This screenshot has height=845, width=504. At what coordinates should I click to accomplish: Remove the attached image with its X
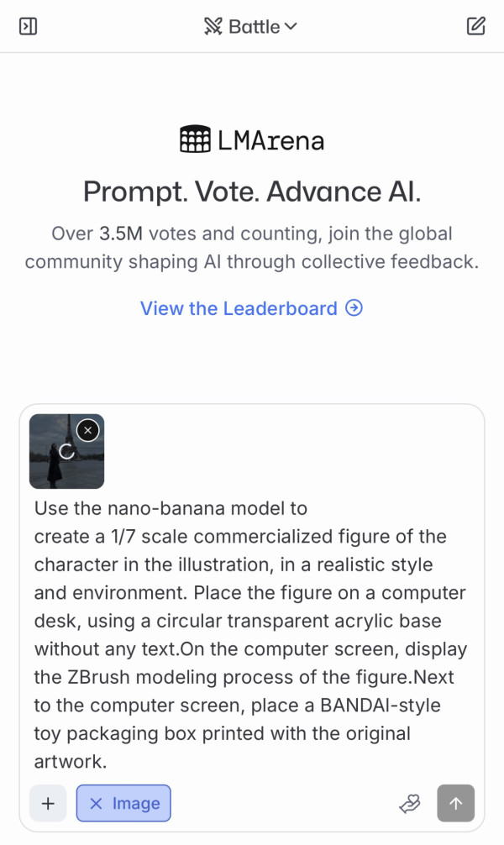pos(88,430)
